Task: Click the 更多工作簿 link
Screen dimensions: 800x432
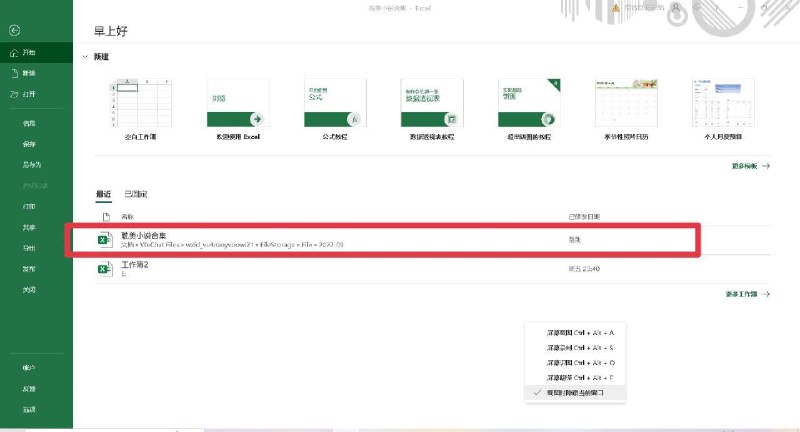Action: click(x=747, y=294)
